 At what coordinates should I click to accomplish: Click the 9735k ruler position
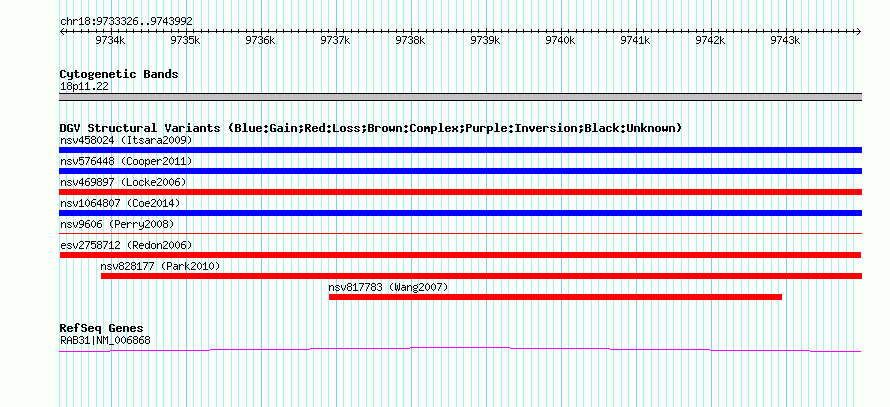pos(186,40)
